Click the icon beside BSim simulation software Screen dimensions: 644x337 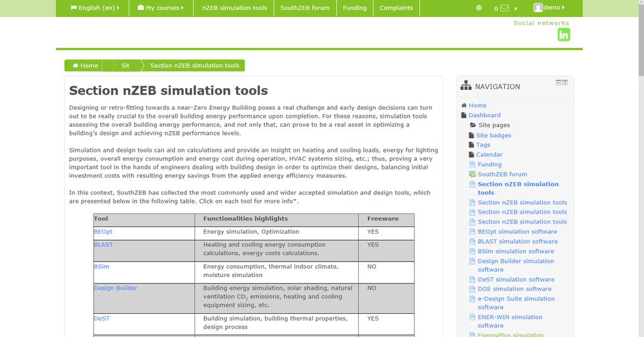472,251
